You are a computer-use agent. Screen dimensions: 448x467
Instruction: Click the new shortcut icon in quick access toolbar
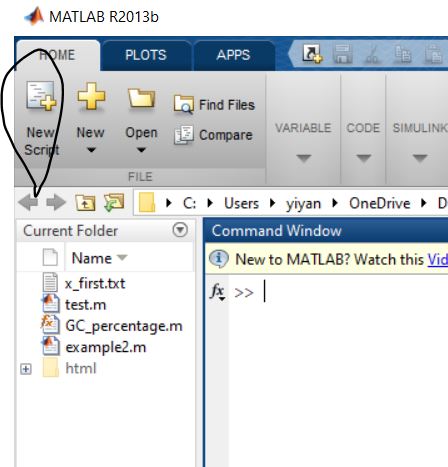click(312, 54)
